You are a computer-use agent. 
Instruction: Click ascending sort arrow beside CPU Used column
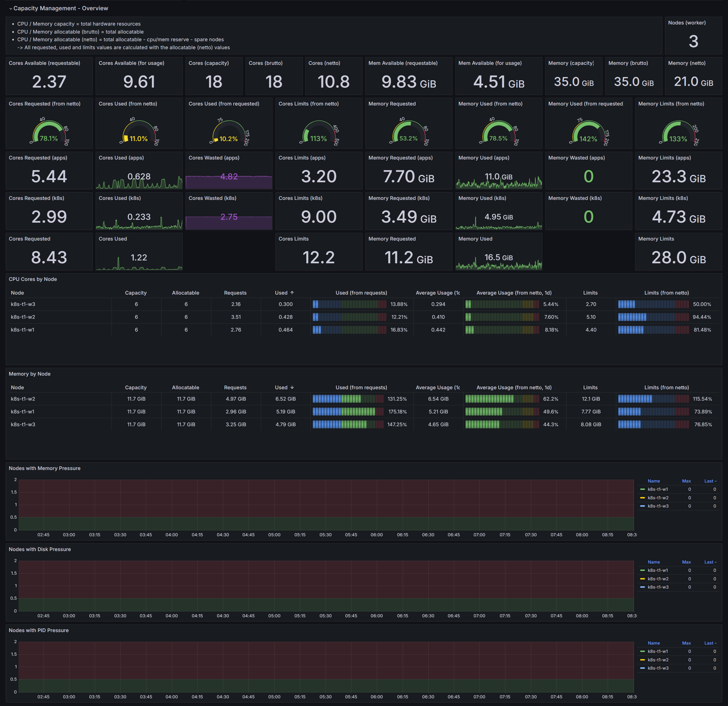point(292,293)
